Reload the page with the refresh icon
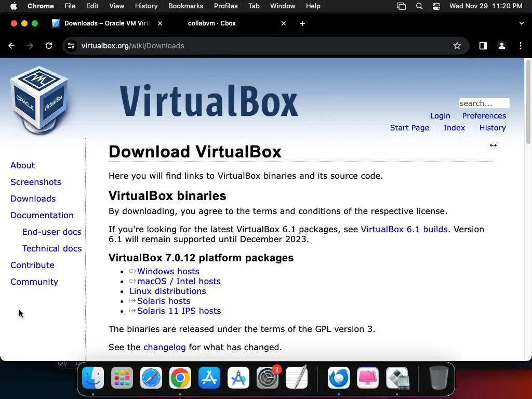This screenshot has height=399, width=532. coord(49,46)
